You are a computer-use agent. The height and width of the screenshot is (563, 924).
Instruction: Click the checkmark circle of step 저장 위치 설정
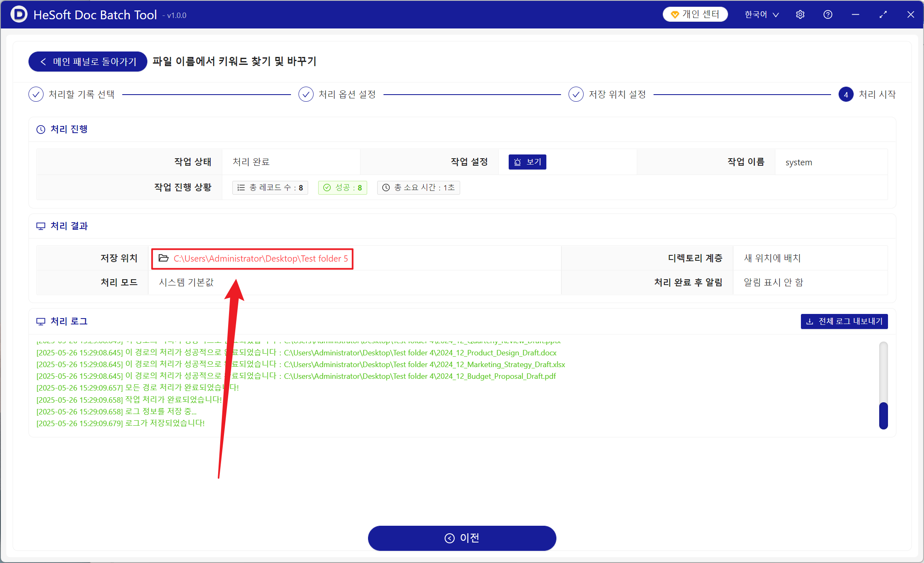(576, 95)
